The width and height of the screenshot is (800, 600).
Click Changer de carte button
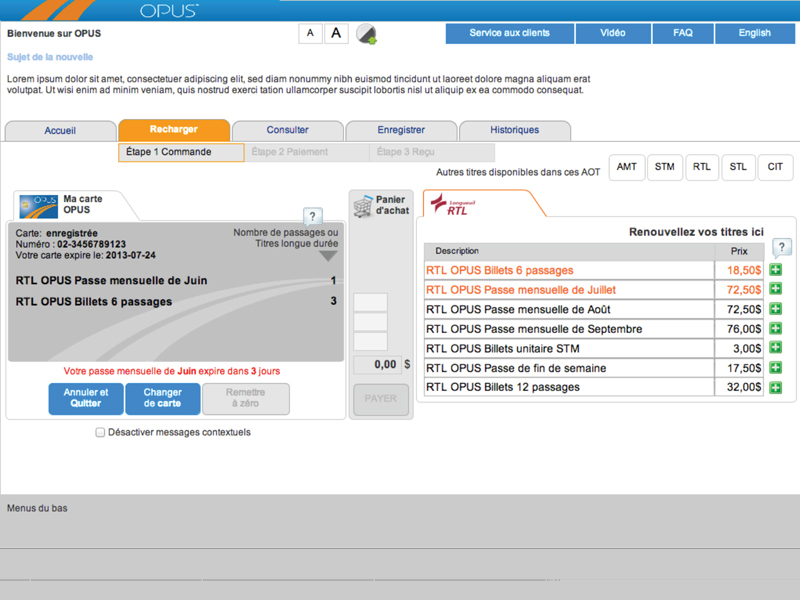click(162, 398)
